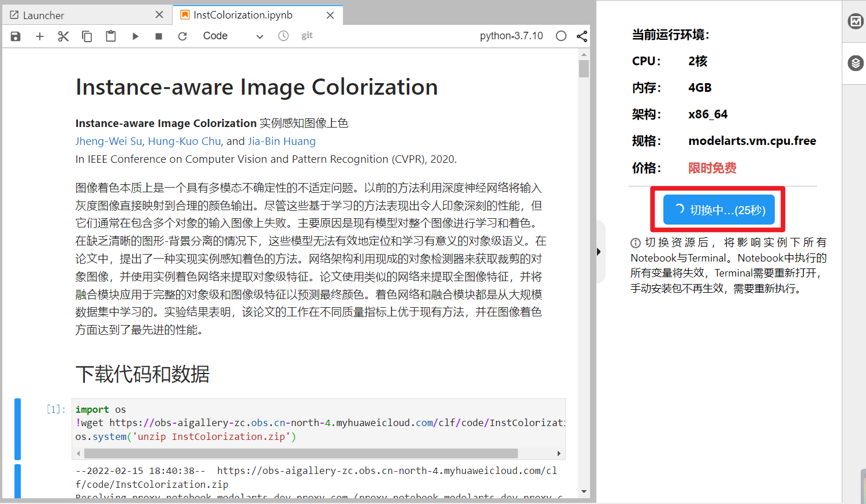
Task: Close the Launcher tab
Action: [x=159, y=15]
